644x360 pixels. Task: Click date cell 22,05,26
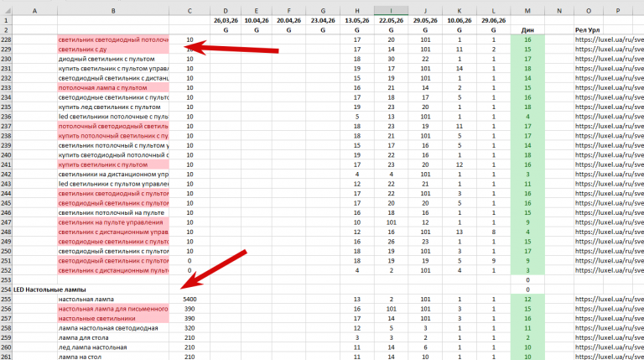[391, 20]
